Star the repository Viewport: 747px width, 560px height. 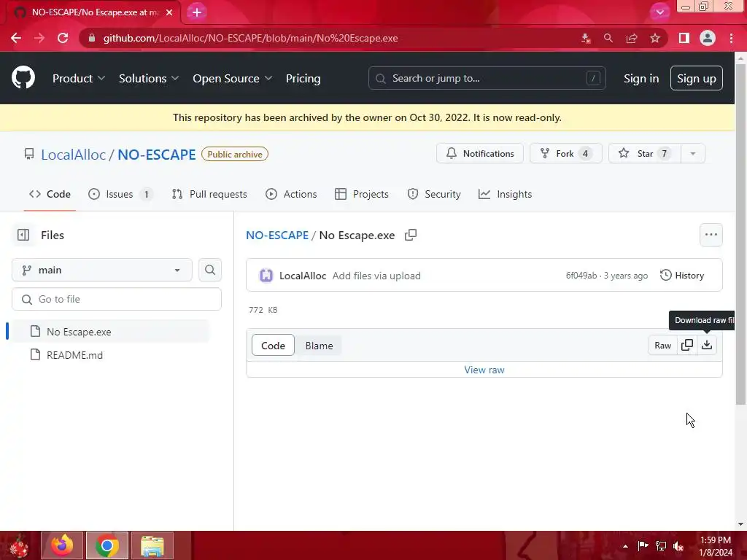(x=645, y=153)
